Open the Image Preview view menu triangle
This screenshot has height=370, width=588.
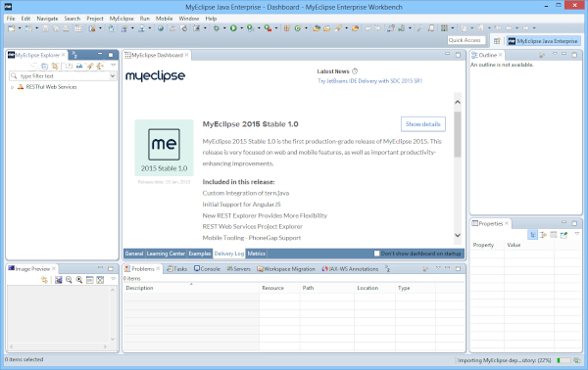(113, 279)
